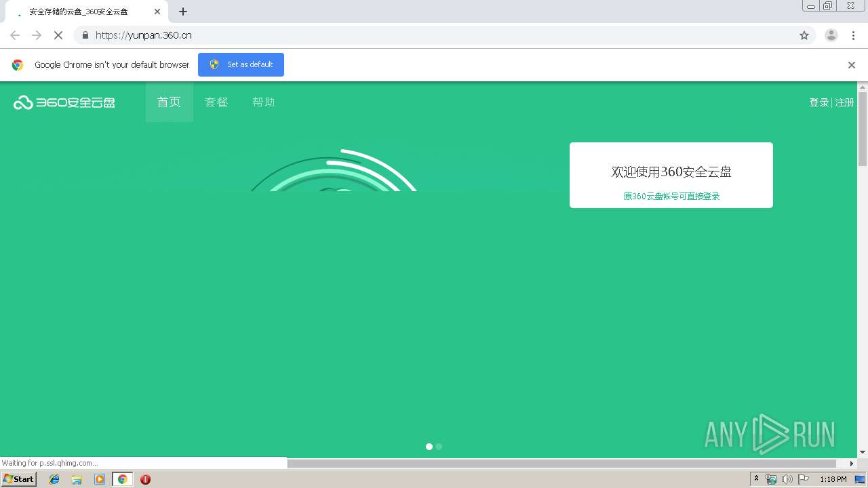
Task: Click the vertical scrollbar up arrow
Action: (x=863, y=87)
